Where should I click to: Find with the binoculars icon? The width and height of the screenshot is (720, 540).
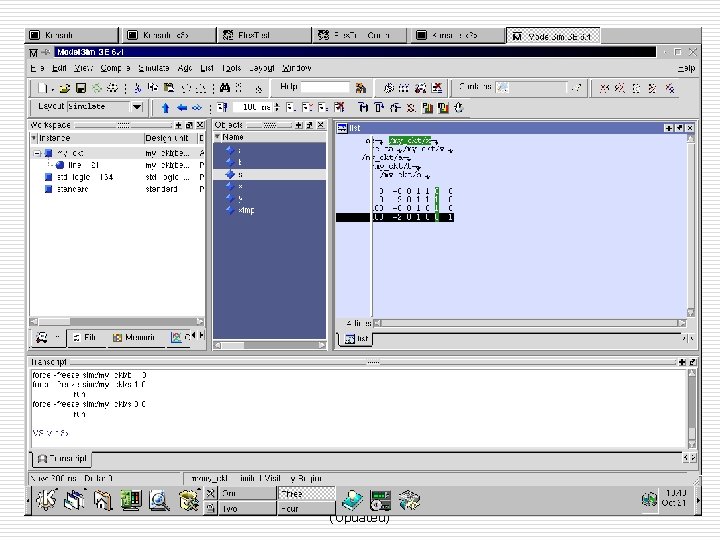coord(225,88)
